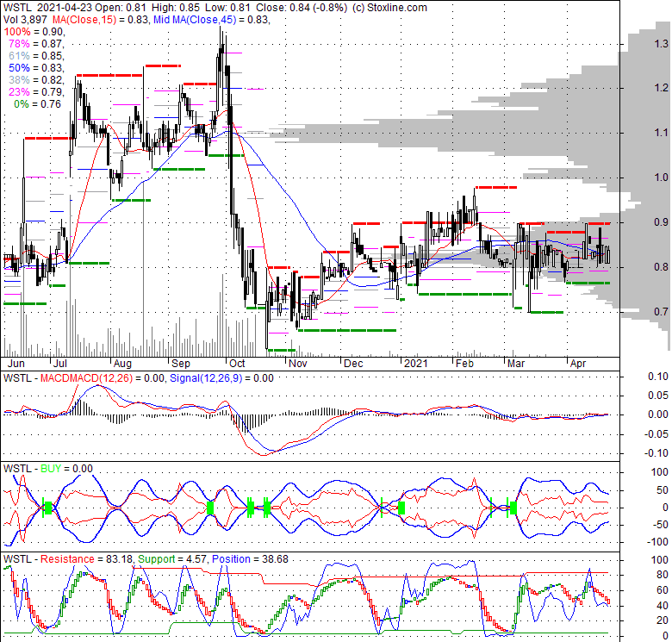Select the 'Vol 3,897' volume label
The height and width of the screenshot is (642, 672).
click(26, 20)
